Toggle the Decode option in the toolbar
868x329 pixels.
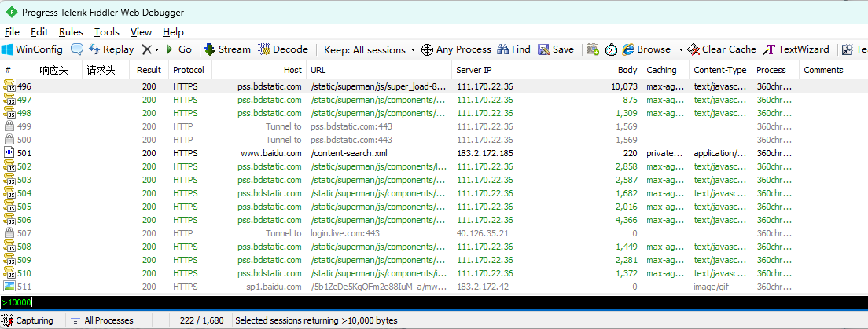click(x=283, y=49)
